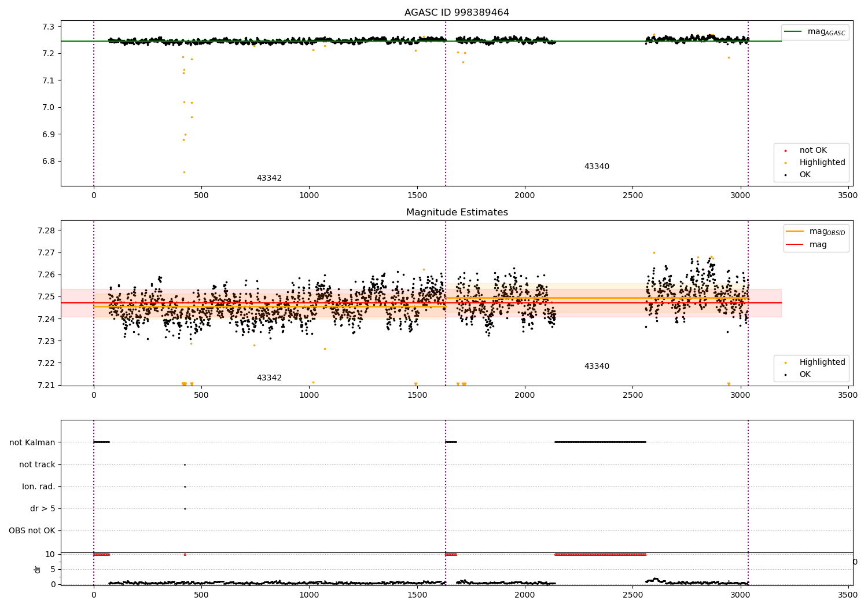Click the '7.0' tick on the top plot
Viewport: 868px width, 608px height.
click(49, 108)
